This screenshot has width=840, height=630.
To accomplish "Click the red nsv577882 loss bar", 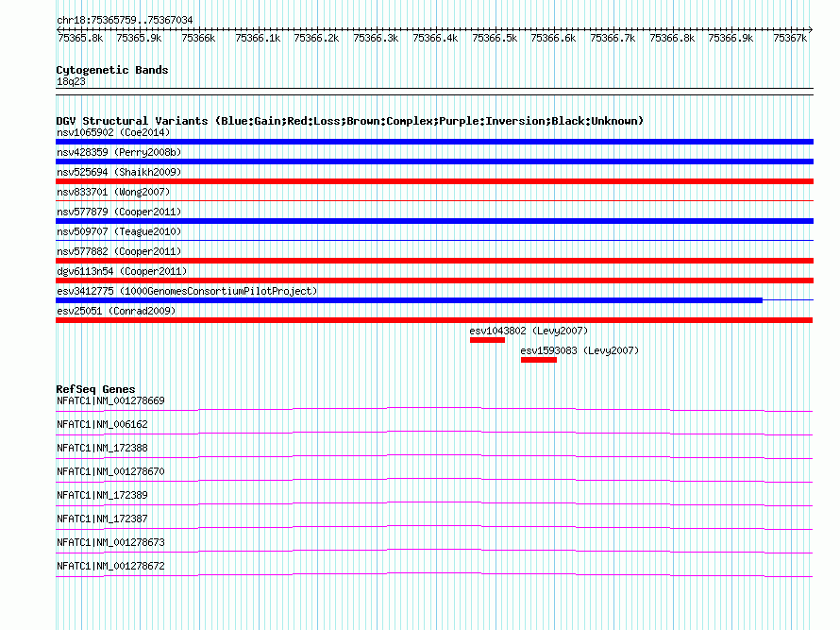I will click(x=434, y=261).
